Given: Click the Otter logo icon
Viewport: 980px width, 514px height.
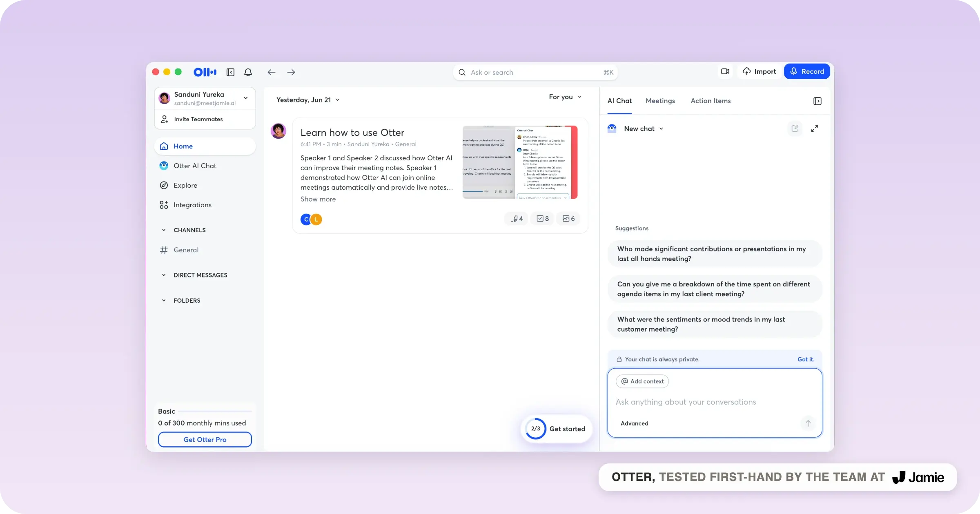Looking at the screenshot, I should click(205, 72).
